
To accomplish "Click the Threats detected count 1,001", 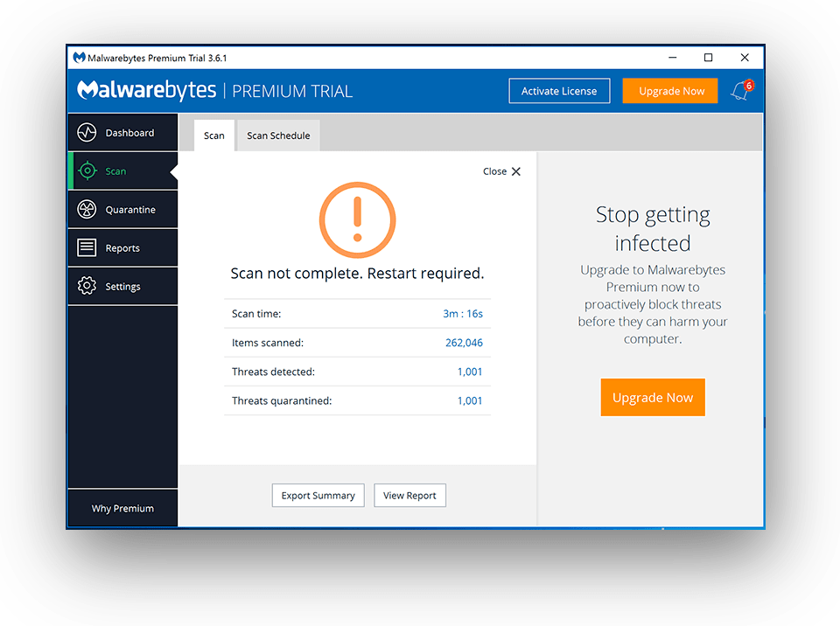I will tap(470, 372).
